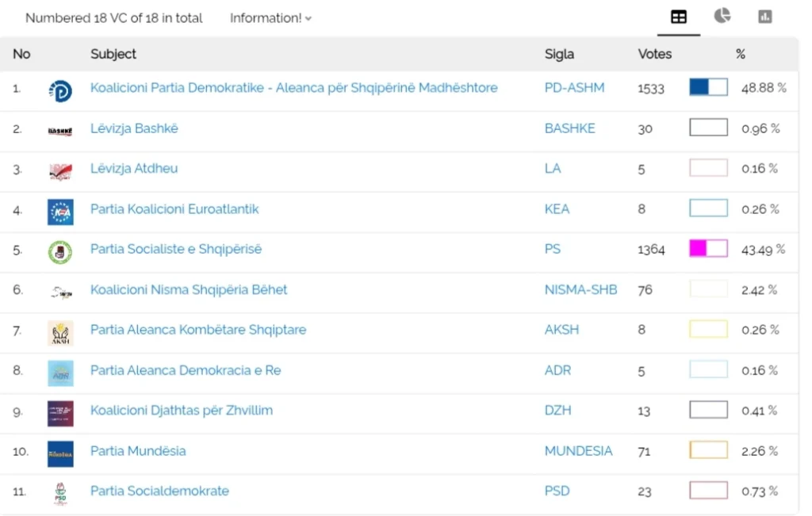
Task: Click the Partia Socialdemokrate PSD logo
Action: [60, 493]
